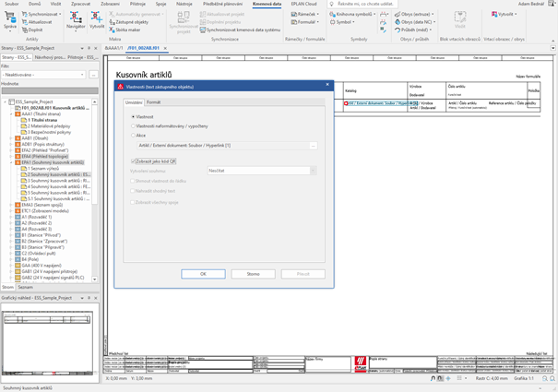Open the Filtr dropdown showing Neaktivováno

click(x=46, y=76)
